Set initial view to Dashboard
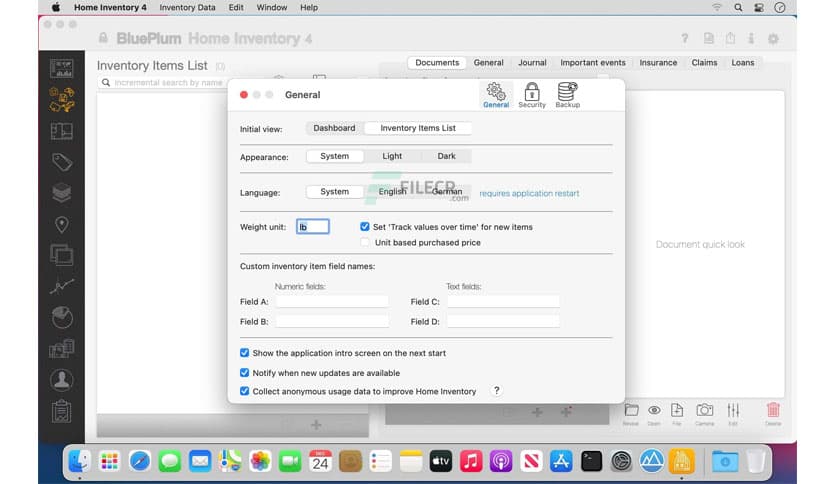The height and width of the screenshot is (484, 836). click(x=334, y=128)
